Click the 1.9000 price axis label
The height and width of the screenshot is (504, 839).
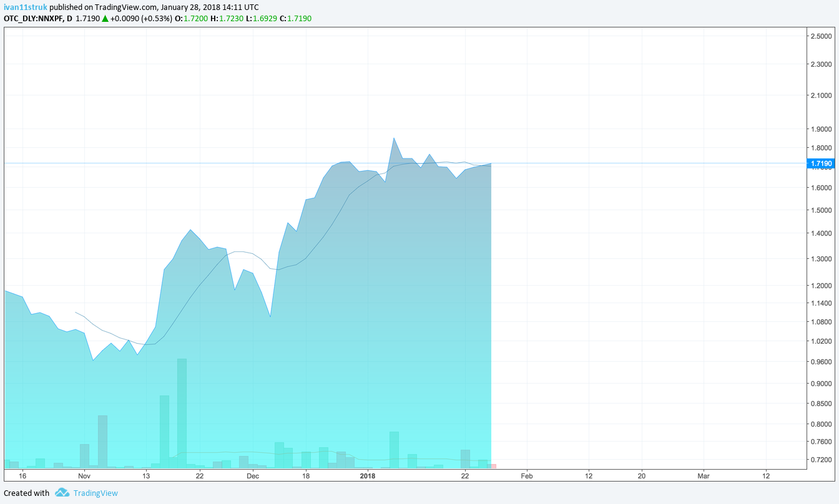pos(822,129)
